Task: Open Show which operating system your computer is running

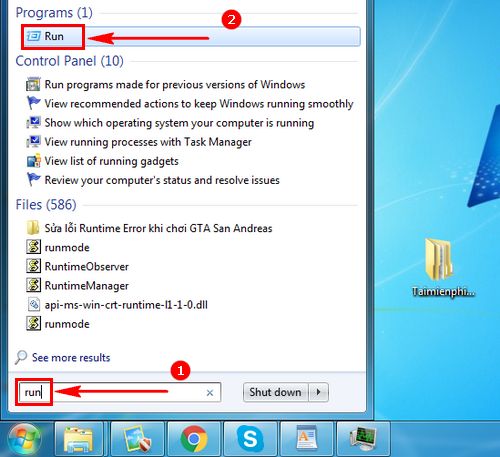Action: pyautogui.click(x=179, y=123)
